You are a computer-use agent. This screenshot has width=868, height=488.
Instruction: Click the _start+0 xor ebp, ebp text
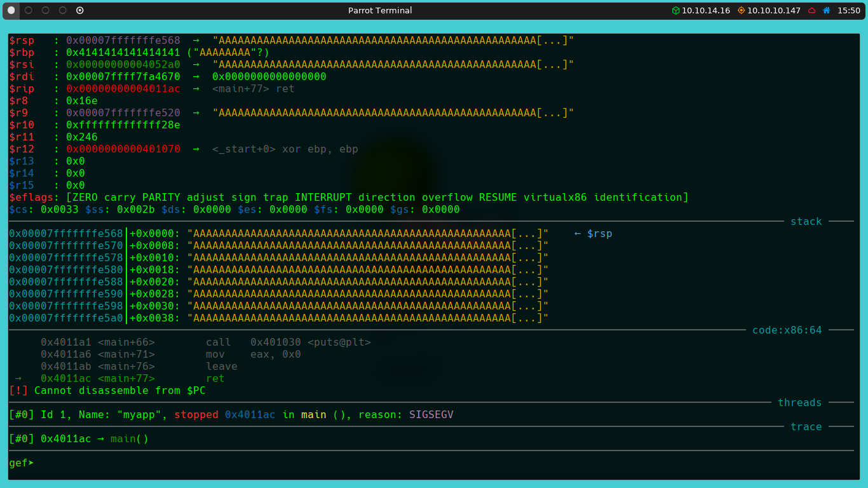coord(285,149)
